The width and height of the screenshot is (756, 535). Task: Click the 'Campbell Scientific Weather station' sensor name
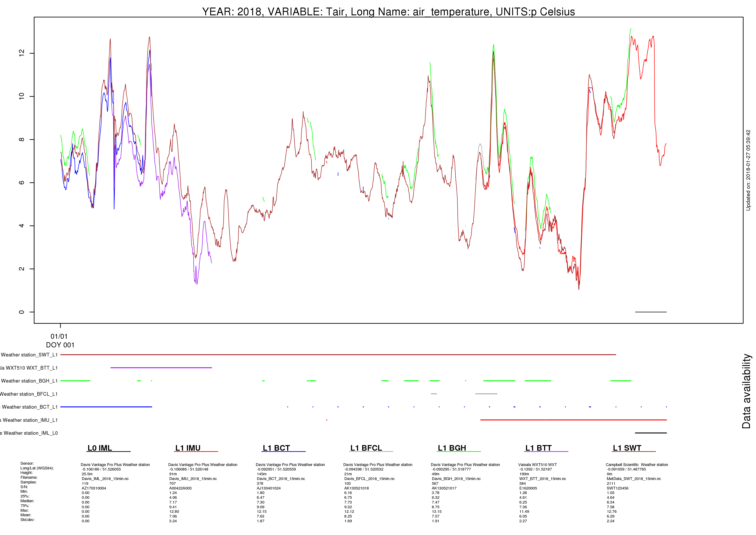click(637, 465)
